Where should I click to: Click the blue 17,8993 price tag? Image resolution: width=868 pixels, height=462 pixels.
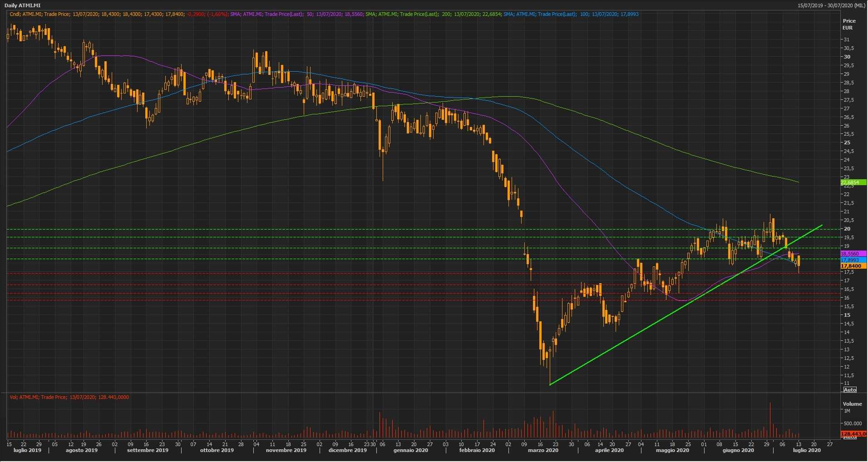pos(849,260)
